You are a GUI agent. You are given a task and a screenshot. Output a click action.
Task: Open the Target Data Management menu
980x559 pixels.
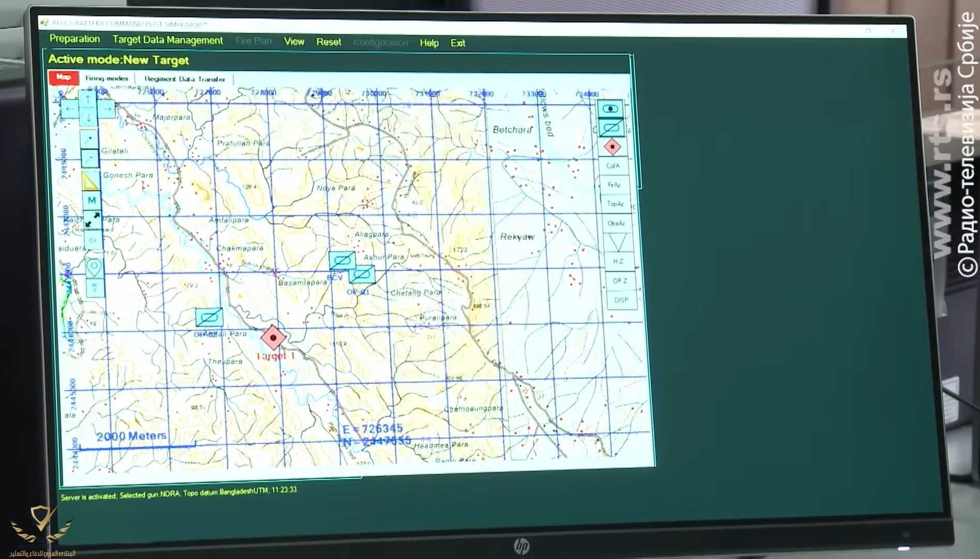[x=168, y=40]
